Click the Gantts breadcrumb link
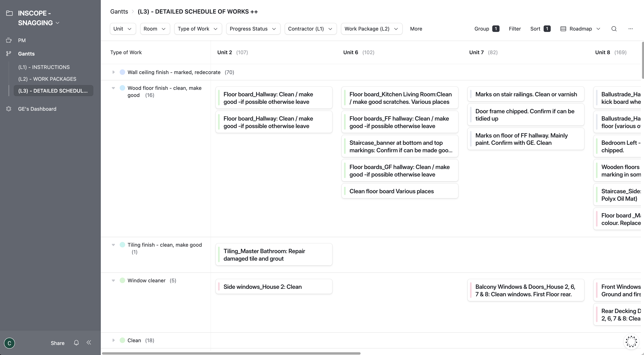 pyautogui.click(x=119, y=11)
